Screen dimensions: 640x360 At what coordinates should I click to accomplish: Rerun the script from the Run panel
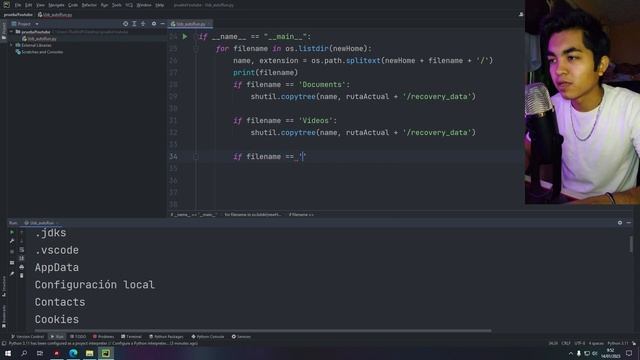click(x=12, y=232)
